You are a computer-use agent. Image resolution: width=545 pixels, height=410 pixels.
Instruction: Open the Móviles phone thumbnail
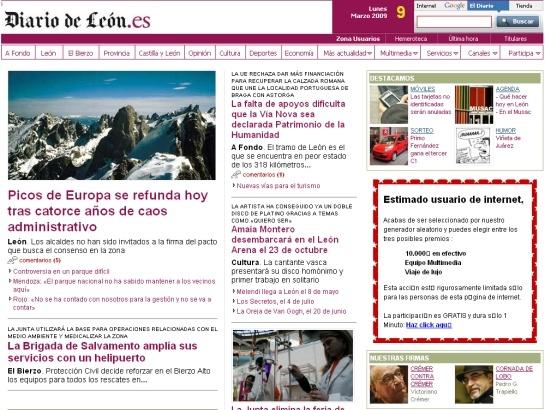[x=389, y=105]
